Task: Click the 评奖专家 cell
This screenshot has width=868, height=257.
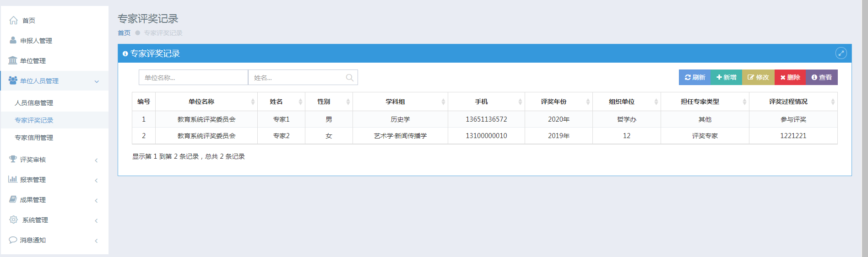Action: coord(705,136)
